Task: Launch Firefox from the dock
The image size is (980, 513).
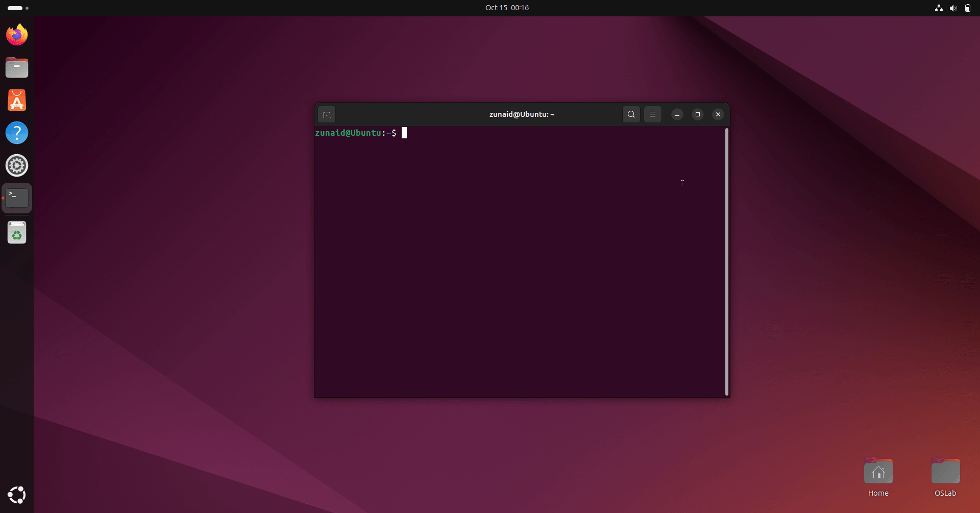Action: (x=16, y=34)
